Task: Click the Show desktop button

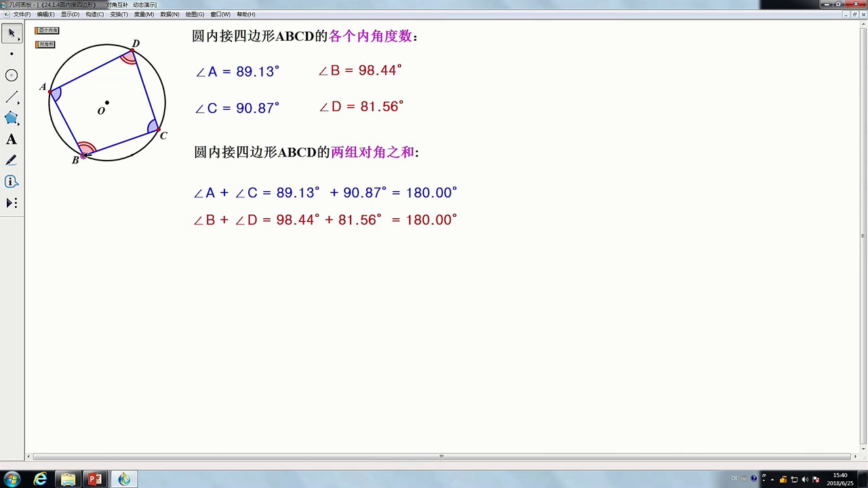Action: [x=863, y=479]
